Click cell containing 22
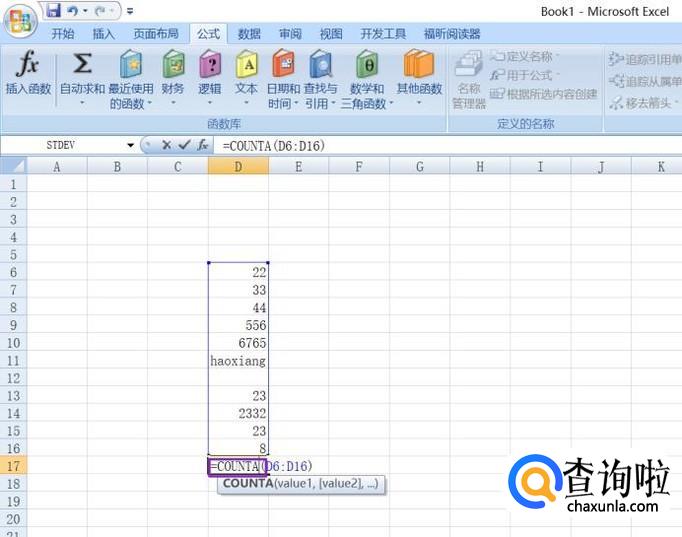682x537 pixels. 238,273
